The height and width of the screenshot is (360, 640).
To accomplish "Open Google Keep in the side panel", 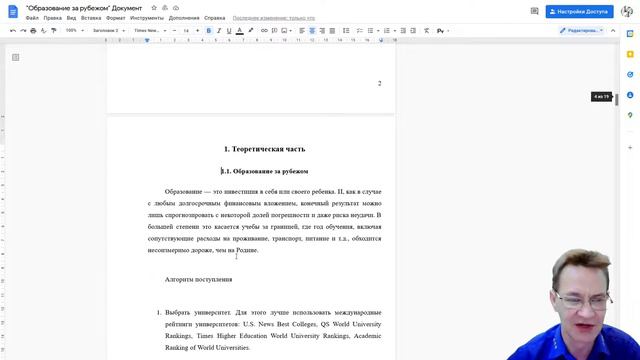I will (630, 54).
